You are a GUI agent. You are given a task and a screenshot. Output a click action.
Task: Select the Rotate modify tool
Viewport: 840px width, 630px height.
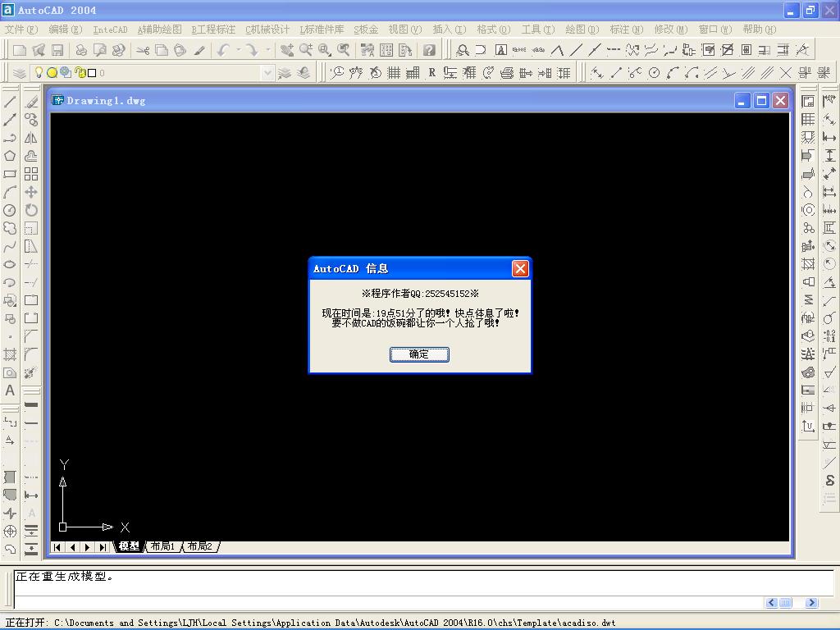pos(31,210)
